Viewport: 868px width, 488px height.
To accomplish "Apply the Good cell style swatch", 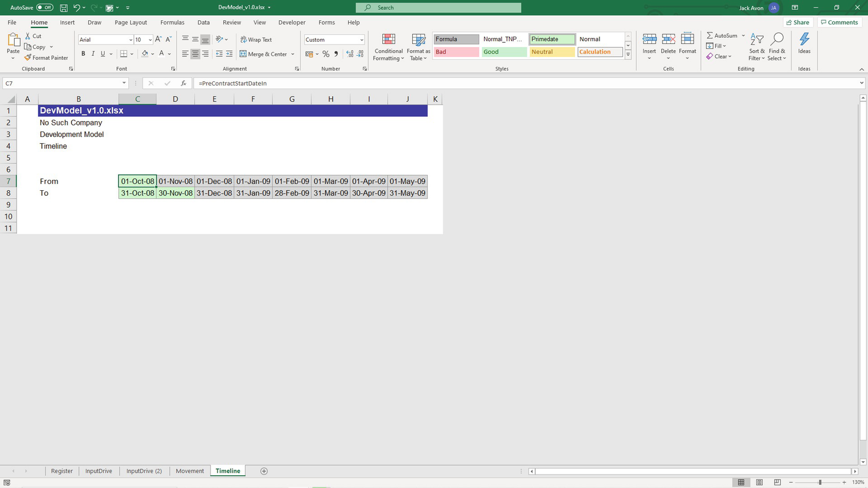I will 504,52.
